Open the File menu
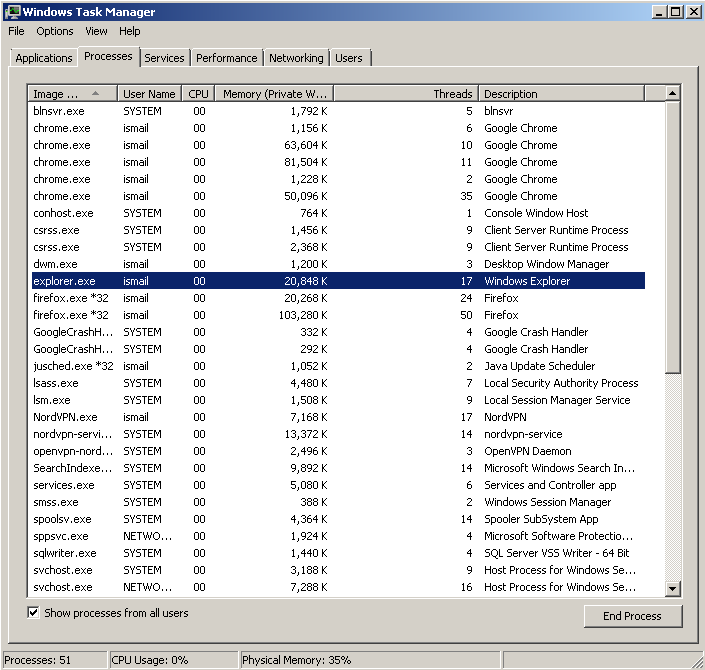Screen dimensions: 705x670 (x=16, y=31)
